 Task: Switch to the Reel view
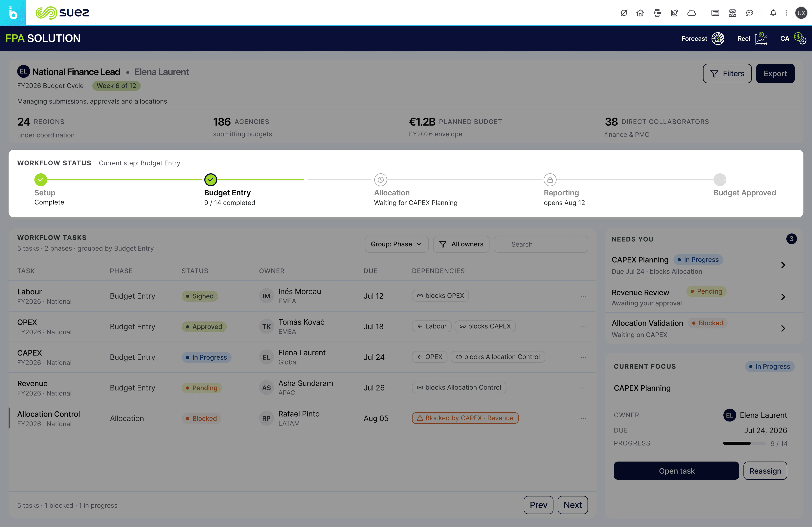pyautogui.click(x=752, y=38)
